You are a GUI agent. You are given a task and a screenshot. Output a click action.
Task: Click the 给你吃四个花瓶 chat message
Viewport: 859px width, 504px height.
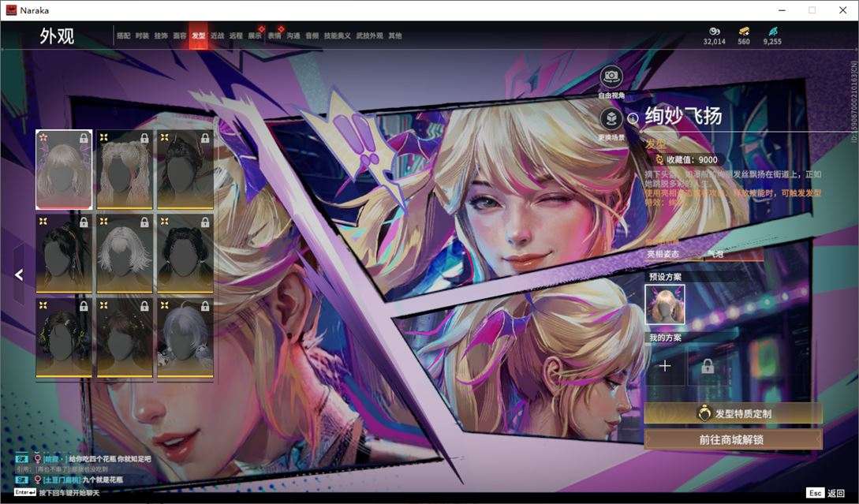click(110, 458)
